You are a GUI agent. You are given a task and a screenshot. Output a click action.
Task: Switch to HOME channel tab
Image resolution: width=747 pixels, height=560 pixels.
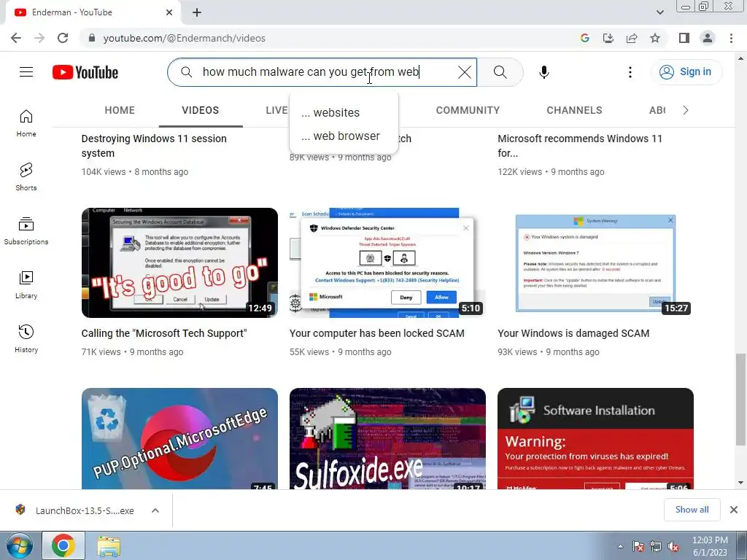(x=120, y=111)
